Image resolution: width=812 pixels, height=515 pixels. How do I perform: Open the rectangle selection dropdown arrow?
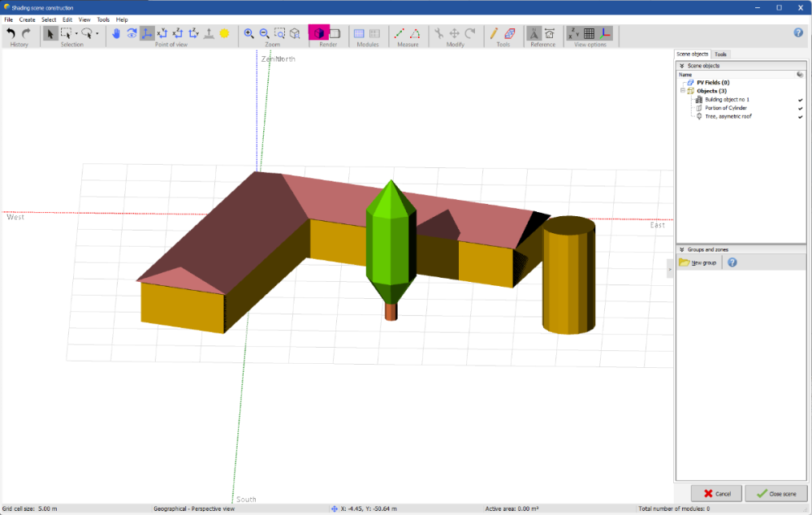point(77,34)
